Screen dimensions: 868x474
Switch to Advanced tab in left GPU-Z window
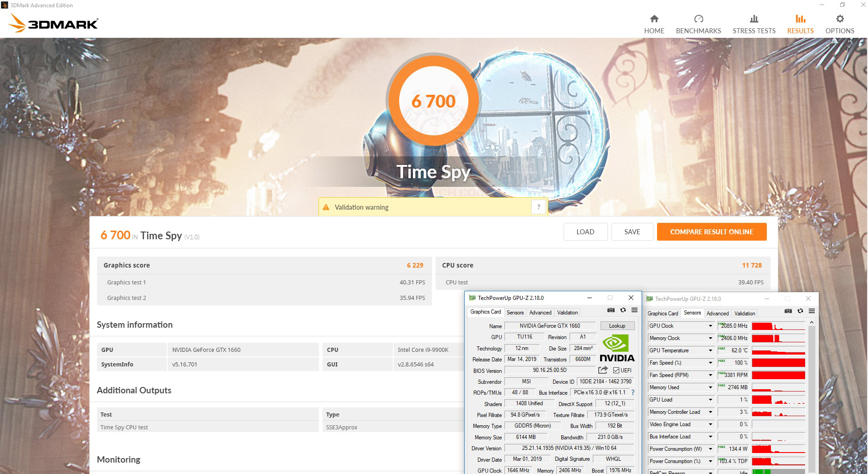coord(540,313)
